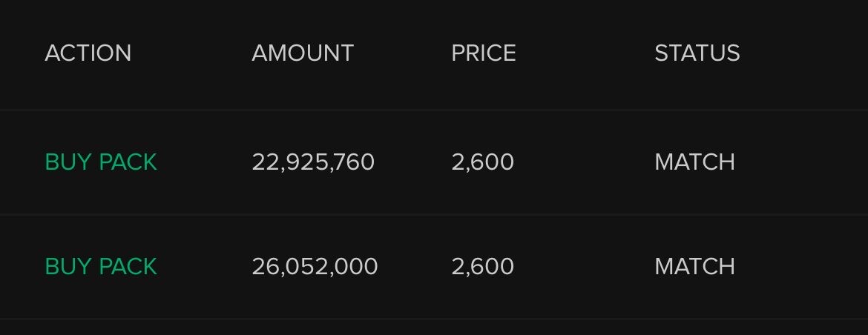Open the first green BUY PACK entry
868x335 pixels.
tap(101, 162)
